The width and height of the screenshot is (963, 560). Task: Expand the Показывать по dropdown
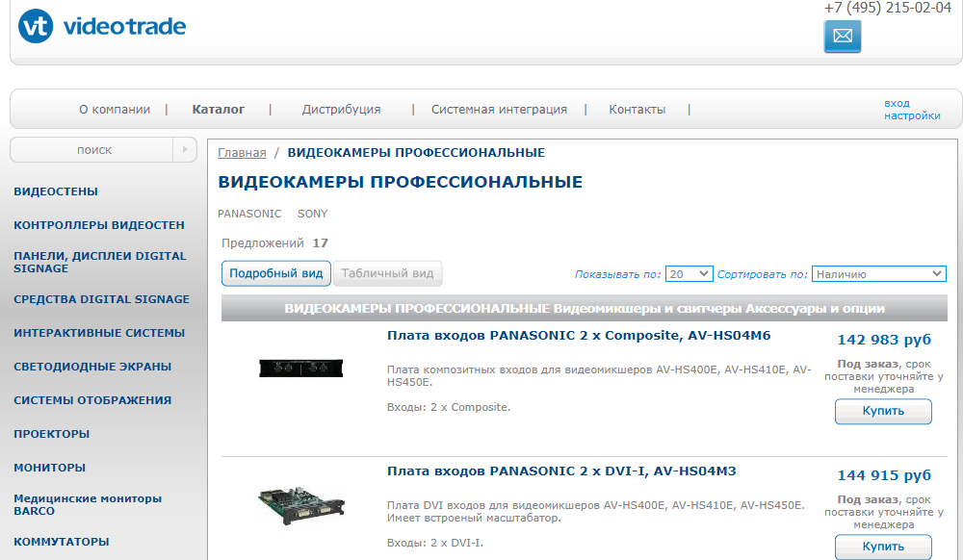(689, 274)
